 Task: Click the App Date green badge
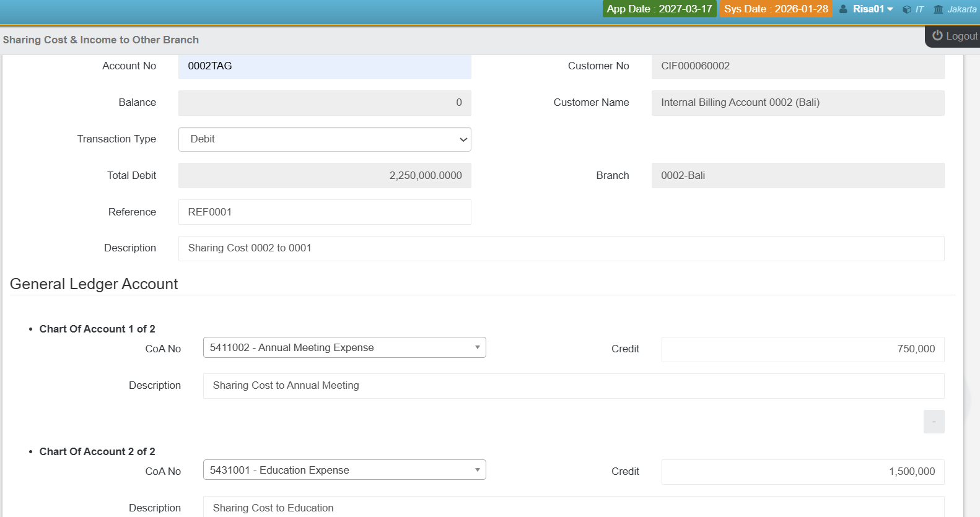[x=659, y=9]
